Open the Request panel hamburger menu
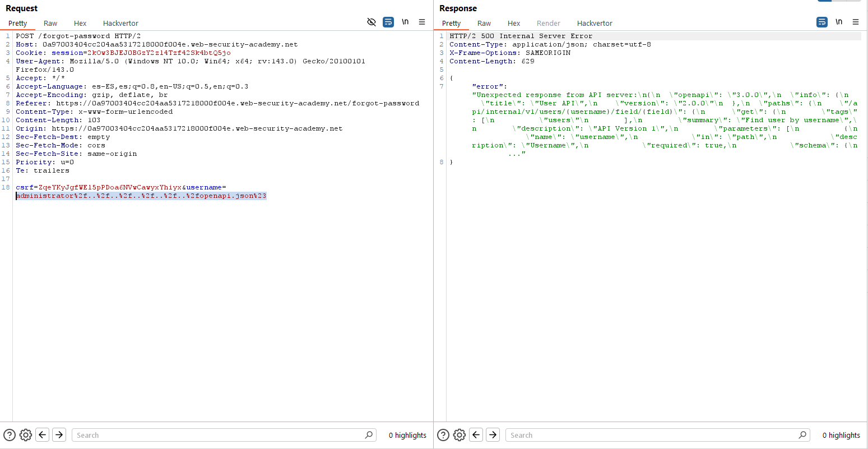 click(422, 22)
